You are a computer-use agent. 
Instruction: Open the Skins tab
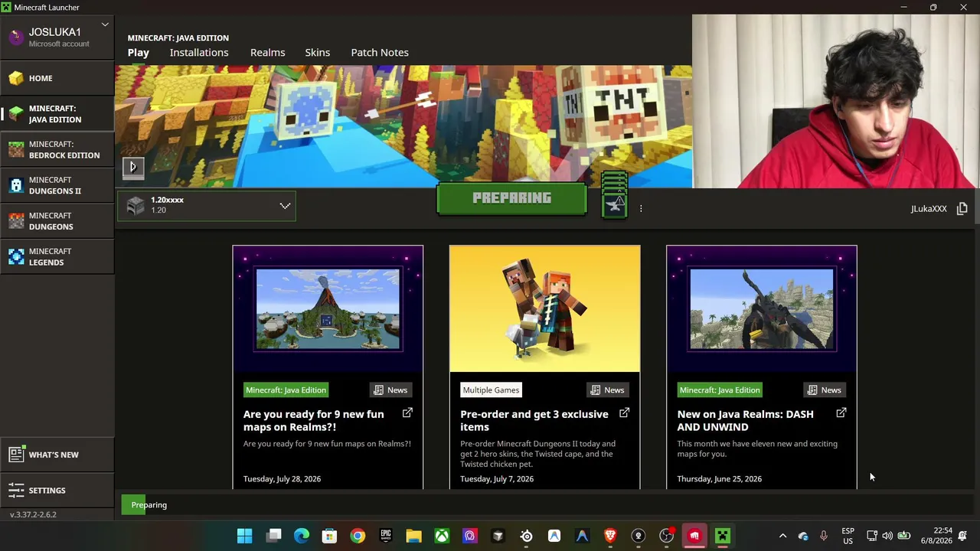point(318,53)
